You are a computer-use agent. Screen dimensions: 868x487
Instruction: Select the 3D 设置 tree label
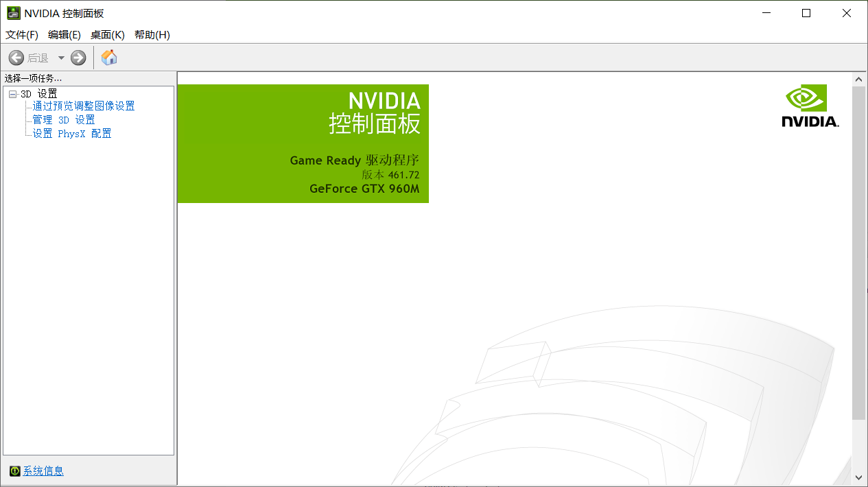click(x=39, y=94)
